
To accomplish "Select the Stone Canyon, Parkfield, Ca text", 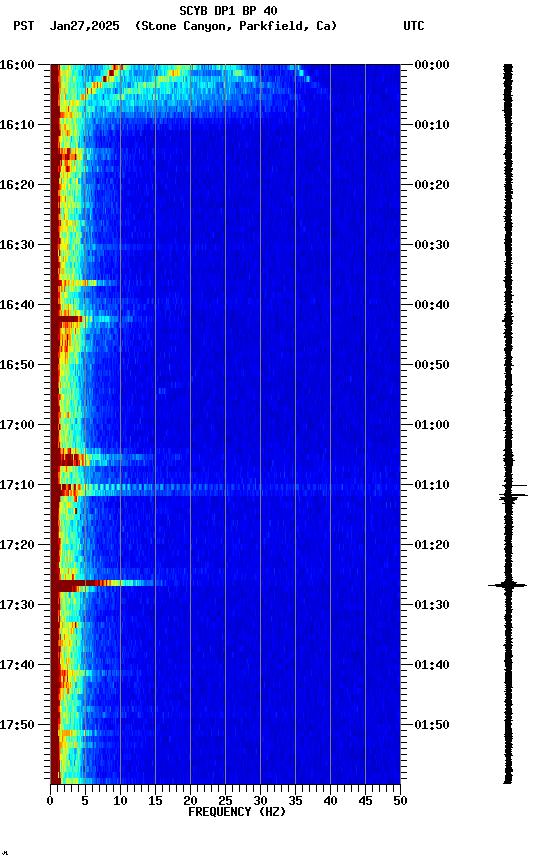I will click(236, 26).
